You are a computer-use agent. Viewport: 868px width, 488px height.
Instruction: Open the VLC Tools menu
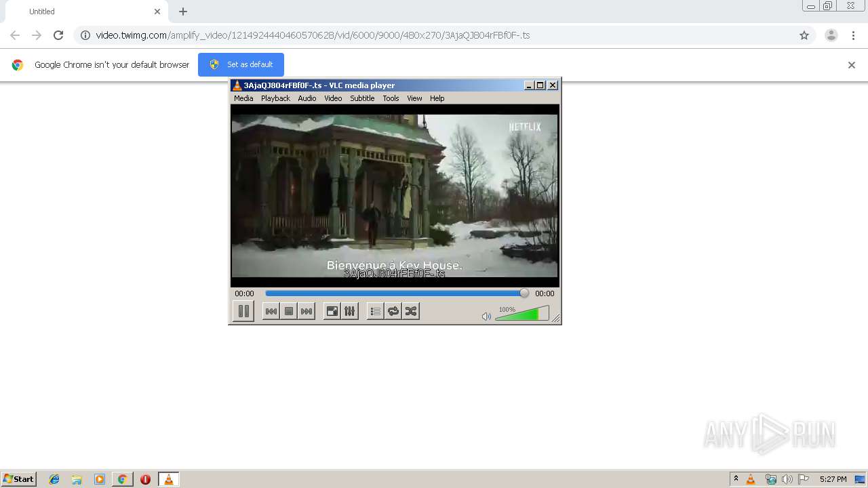pyautogui.click(x=391, y=98)
